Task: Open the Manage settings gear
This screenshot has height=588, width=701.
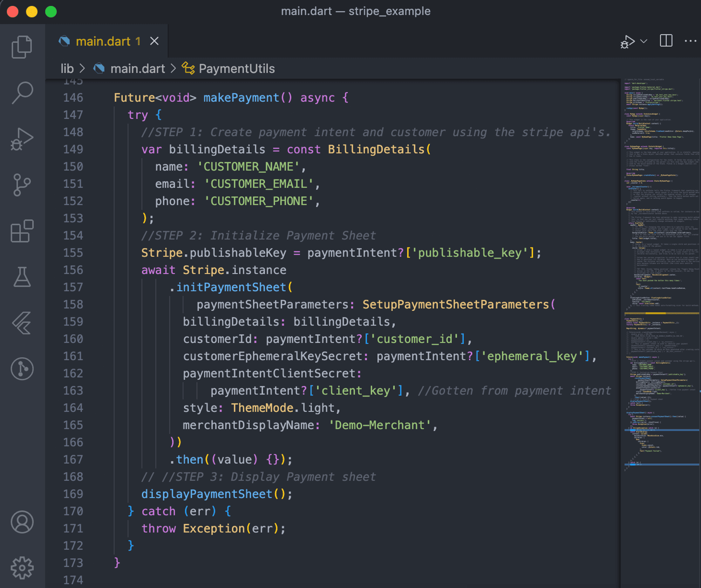Action: [x=22, y=567]
